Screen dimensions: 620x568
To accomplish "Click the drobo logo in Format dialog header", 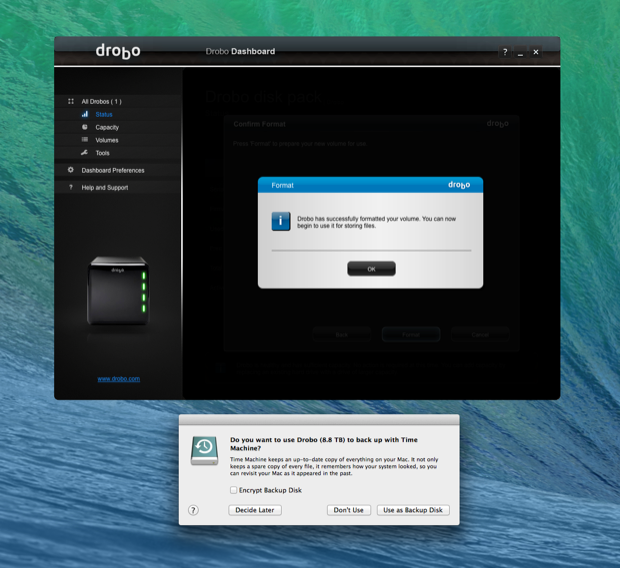I will [459, 185].
